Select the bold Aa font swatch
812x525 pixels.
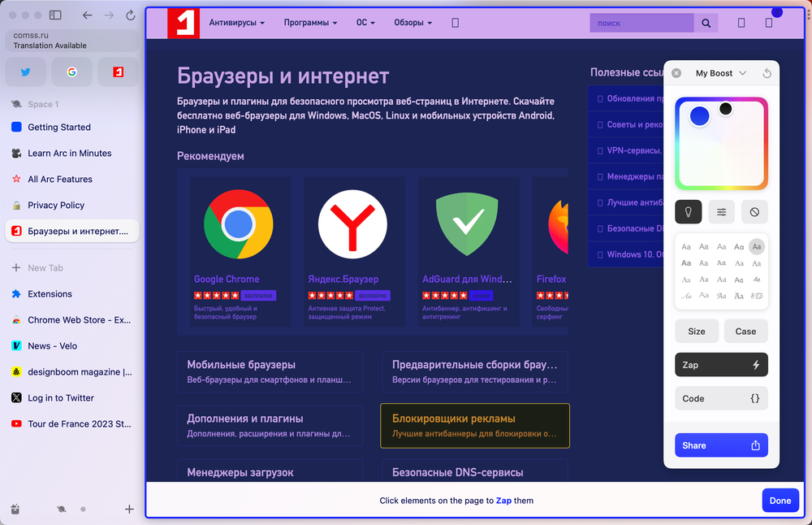(x=686, y=263)
